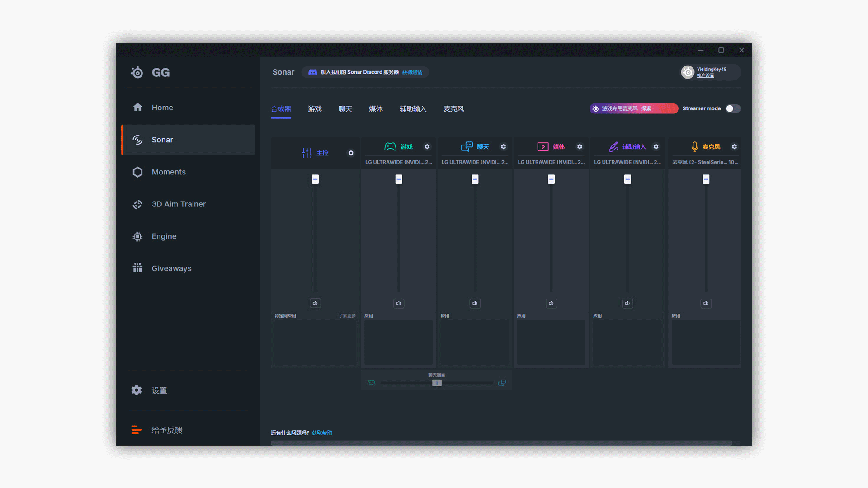Click the Discord logo in banner

click(312, 72)
